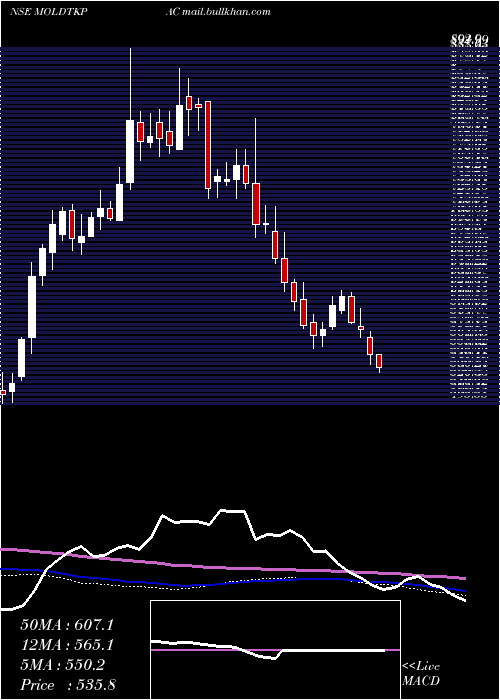Click the AC mail.bullkhan.com watermark text

pyautogui.click(x=217, y=12)
